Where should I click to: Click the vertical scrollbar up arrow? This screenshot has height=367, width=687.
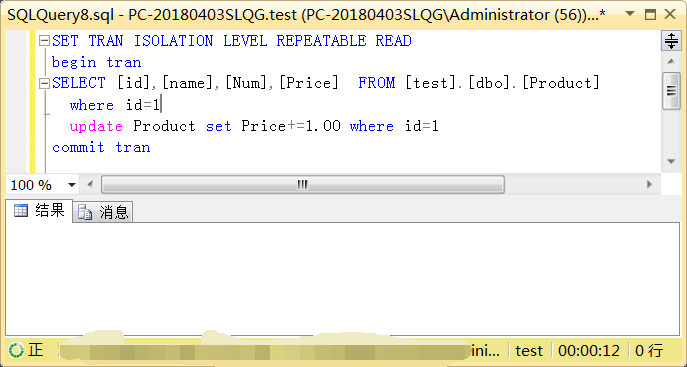click(671, 61)
